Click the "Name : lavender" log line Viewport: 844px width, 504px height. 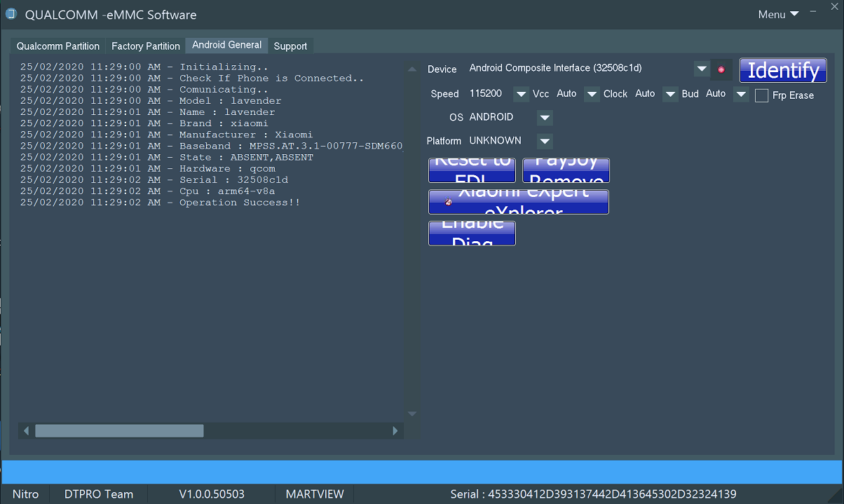[x=147, y=112]
